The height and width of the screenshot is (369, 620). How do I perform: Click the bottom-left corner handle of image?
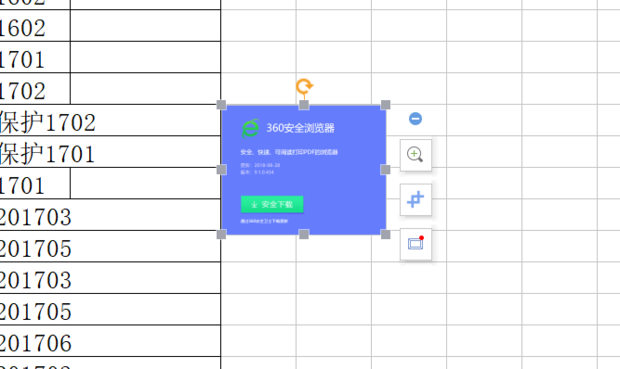tap(221, 234)
